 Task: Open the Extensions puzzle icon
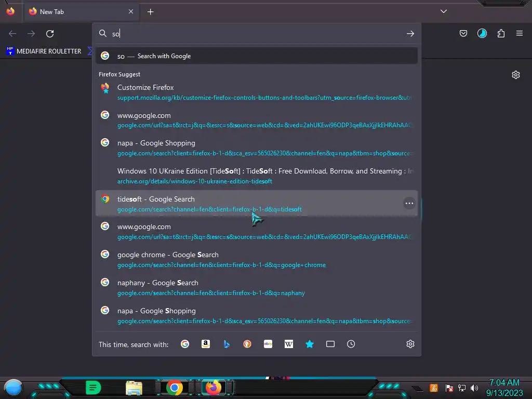pos(501,33)
